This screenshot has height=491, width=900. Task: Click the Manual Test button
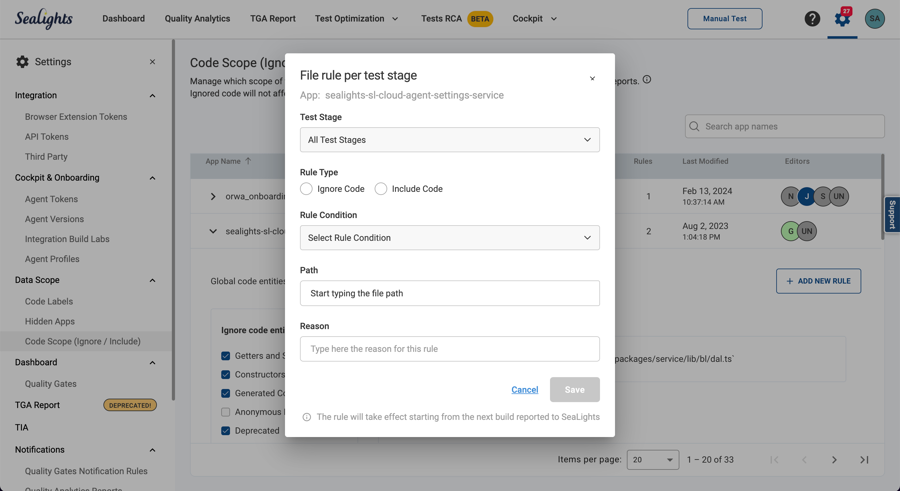724,19
